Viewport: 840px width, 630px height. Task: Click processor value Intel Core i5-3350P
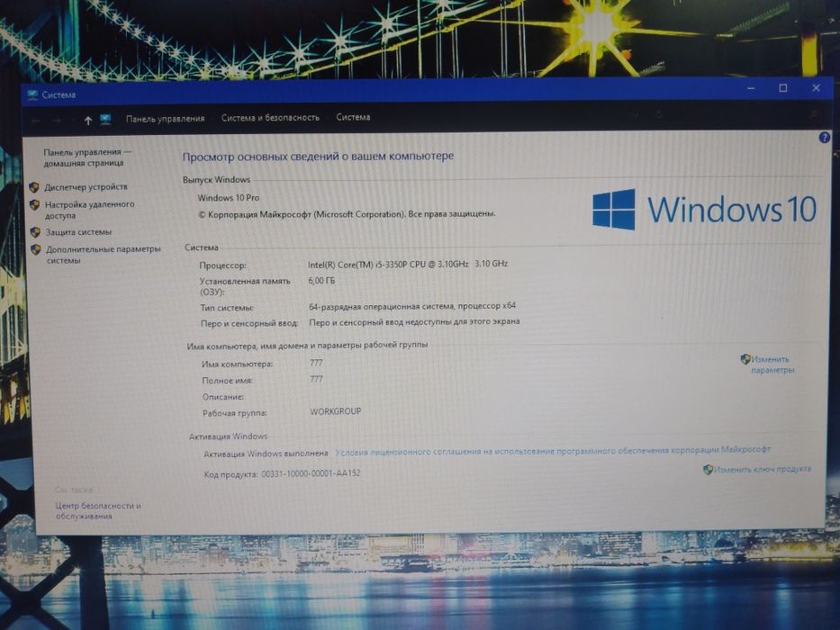click(x=408, y=264)
